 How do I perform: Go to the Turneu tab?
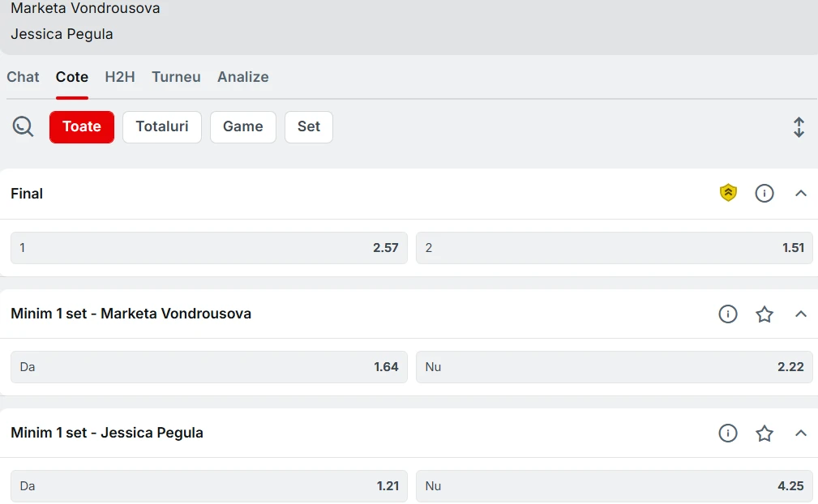(177, 77)
